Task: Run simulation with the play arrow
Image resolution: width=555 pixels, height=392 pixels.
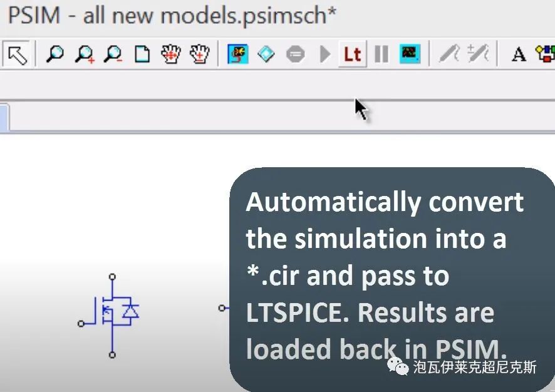Action: pos(324,54)
